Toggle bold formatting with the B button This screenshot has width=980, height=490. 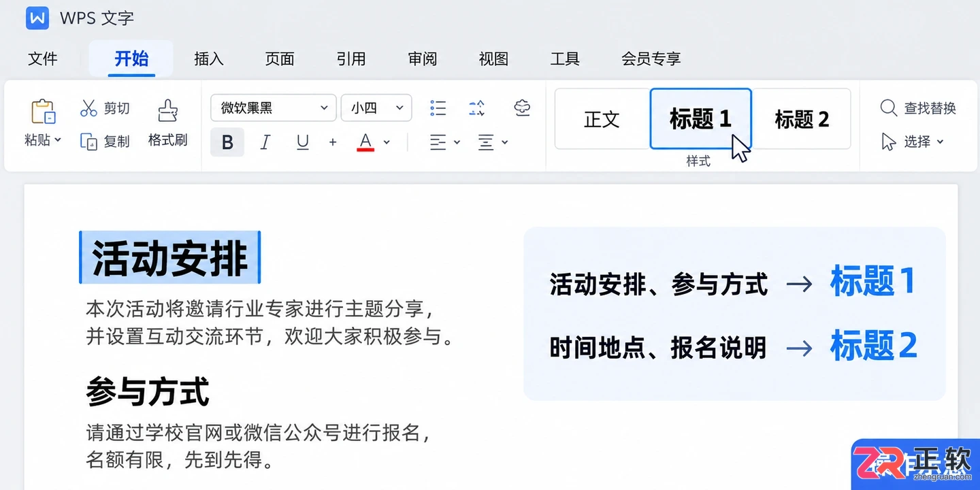(x=227, y=142)
